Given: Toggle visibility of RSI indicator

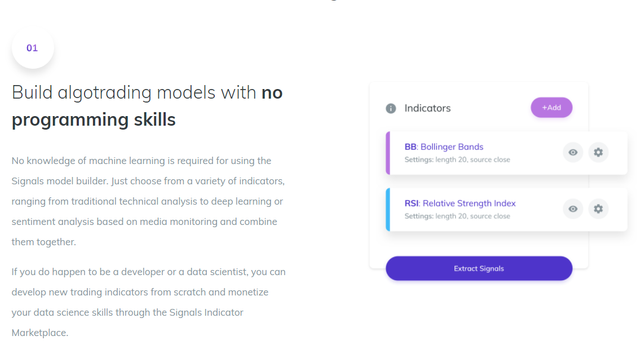Looking at the screenshot, I should pyautogui.click(x=573, y=209).
